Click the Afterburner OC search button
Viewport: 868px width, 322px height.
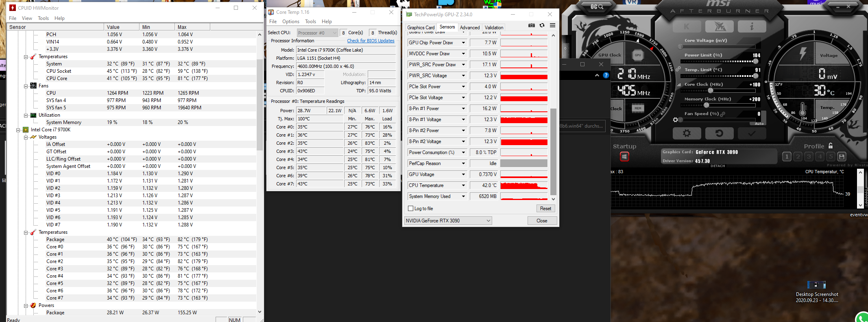coord(597,7)
